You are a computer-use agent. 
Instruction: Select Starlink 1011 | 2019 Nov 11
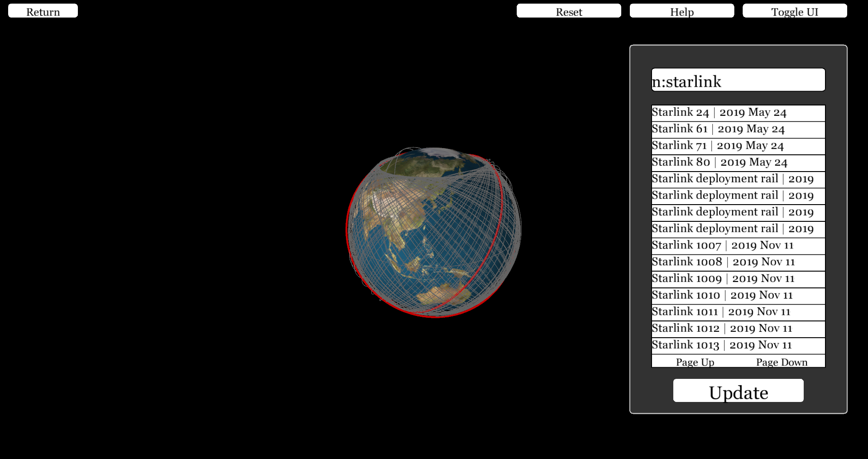(x=738, y=313)
